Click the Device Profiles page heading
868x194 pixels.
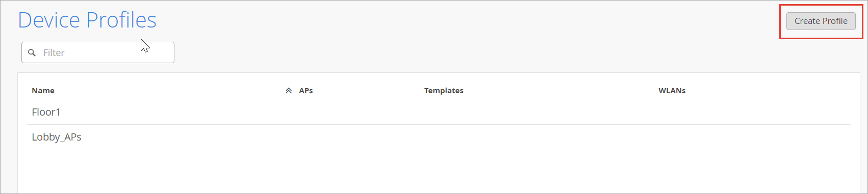point(87,20)
